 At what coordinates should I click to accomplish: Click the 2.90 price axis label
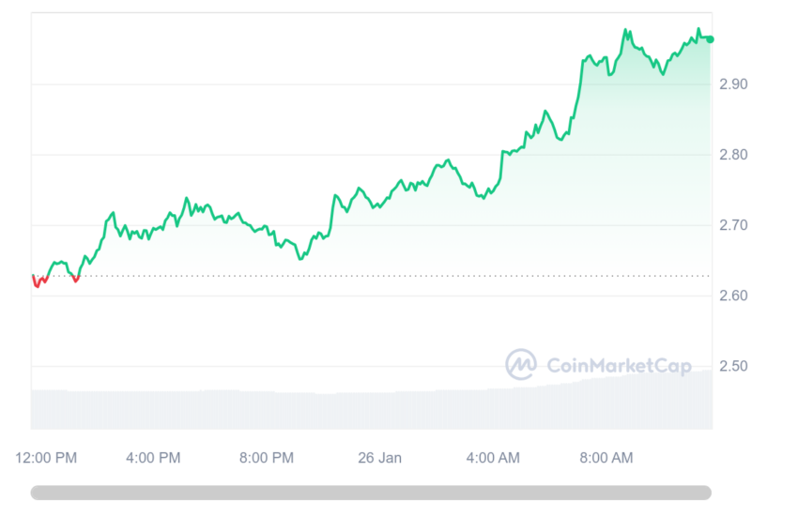[x=733, y=84]
